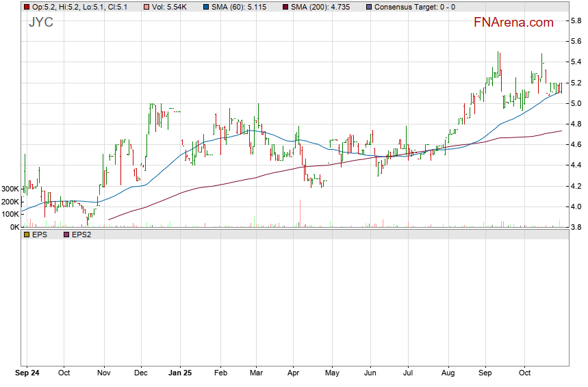Click the tall April volume spike bar
The height and width of the screenshot is (387, 588).
pos(300,213)
